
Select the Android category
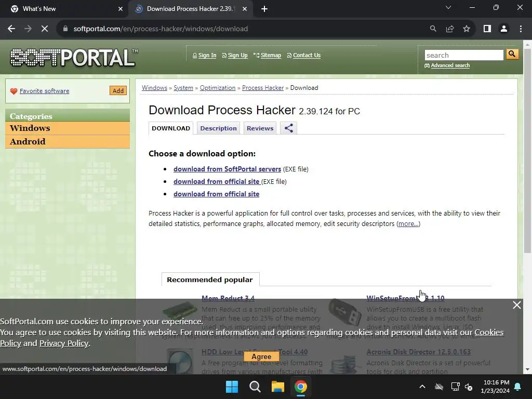tap(68, 141)
